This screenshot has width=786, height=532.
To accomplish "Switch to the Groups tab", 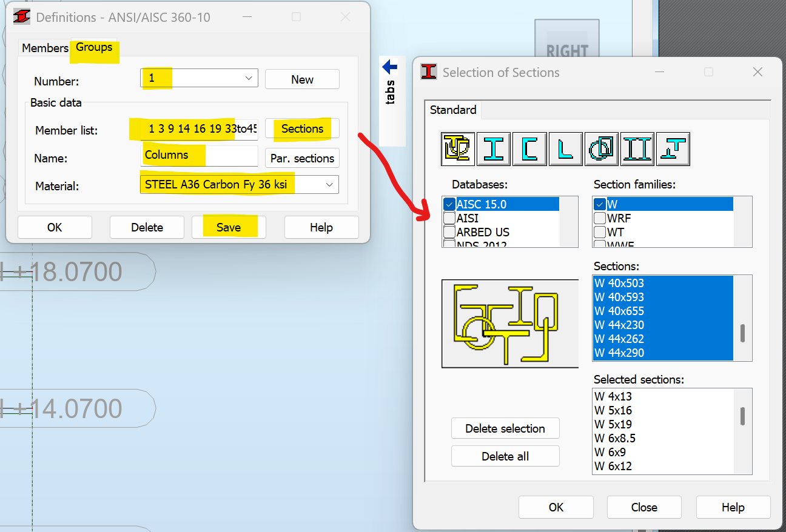I will click(94, 47).
